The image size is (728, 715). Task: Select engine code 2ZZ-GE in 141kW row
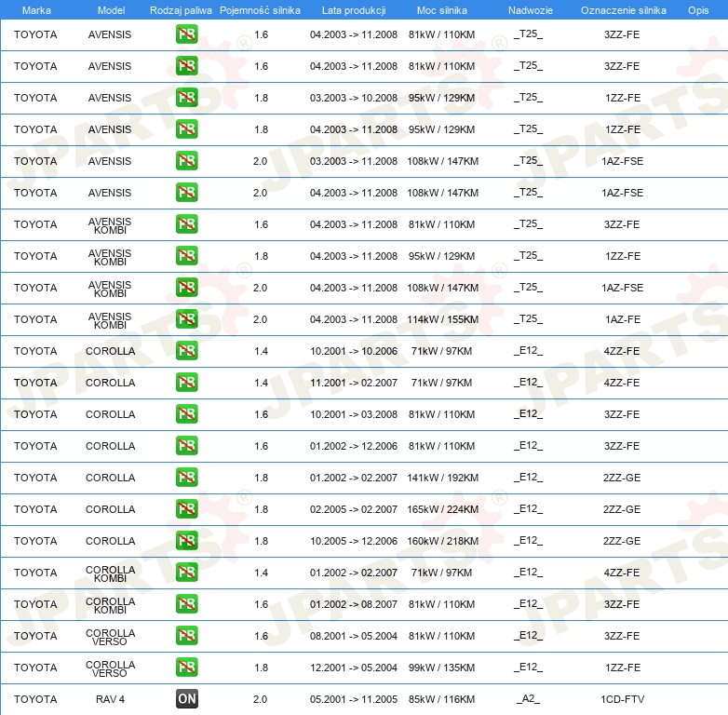point(622,478)
